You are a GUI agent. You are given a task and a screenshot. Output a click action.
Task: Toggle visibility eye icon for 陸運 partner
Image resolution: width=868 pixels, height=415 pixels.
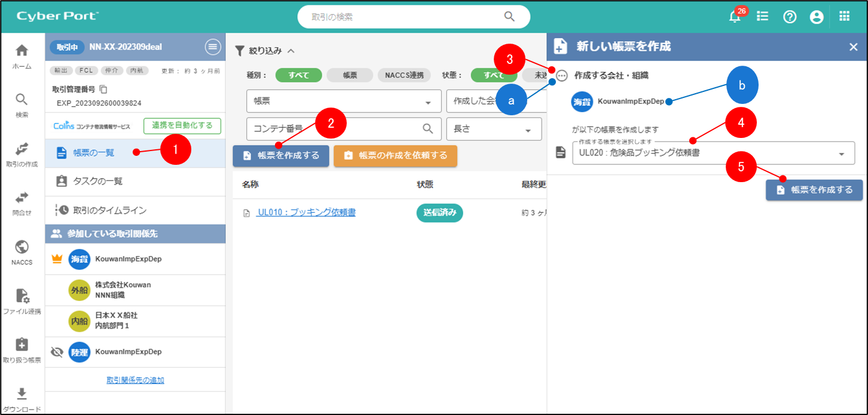(x=57, y=352)
